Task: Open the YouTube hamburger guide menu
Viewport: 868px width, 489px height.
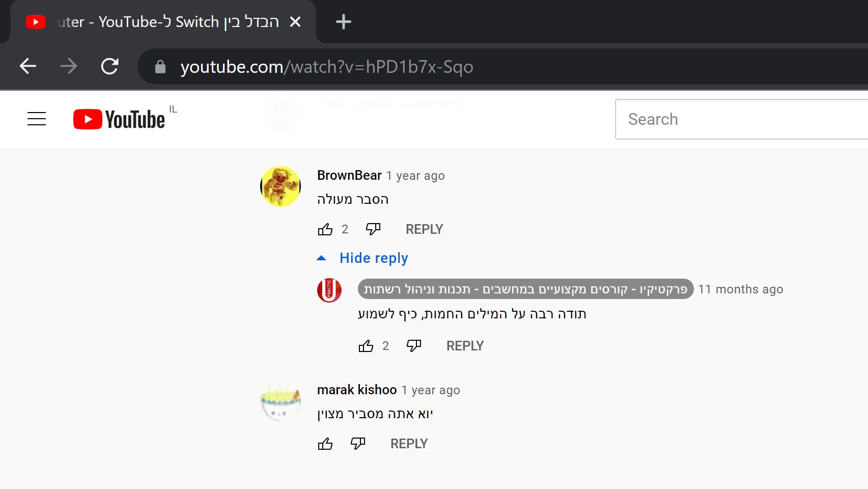Action: [37, 119]
